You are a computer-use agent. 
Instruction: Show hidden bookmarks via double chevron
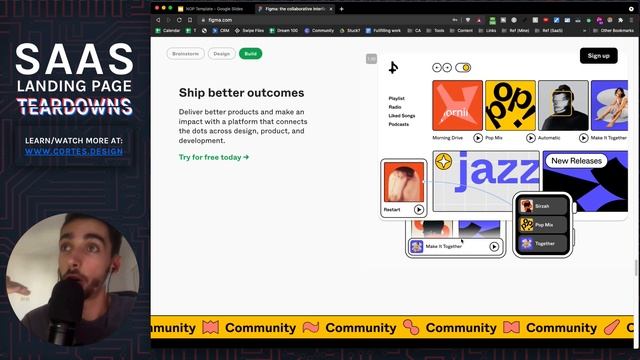point(584,31)
